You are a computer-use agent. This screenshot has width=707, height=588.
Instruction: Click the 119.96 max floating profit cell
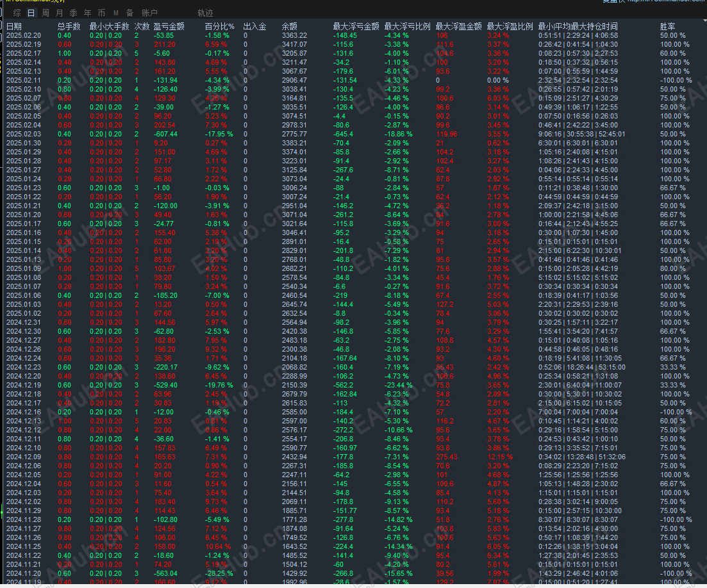(447, 135)
